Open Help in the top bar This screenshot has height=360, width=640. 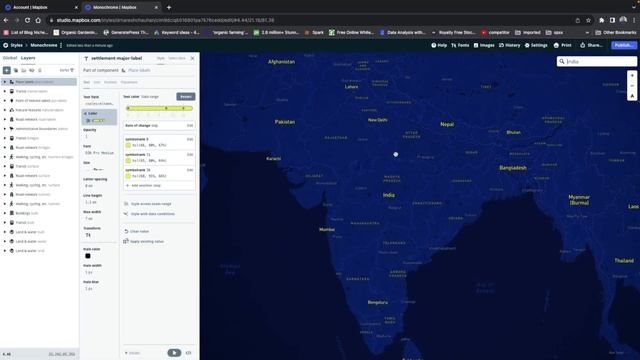coord(439,45)
